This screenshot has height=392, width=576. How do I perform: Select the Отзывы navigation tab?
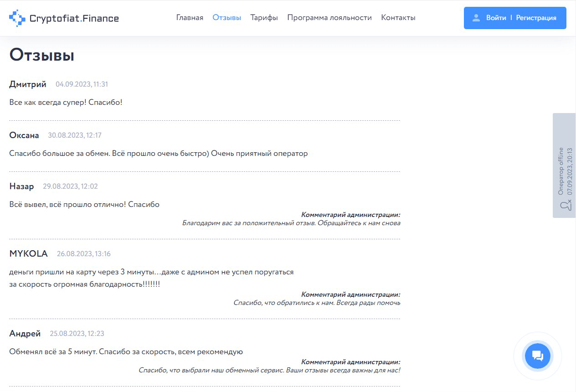click(x=226, y=18)
